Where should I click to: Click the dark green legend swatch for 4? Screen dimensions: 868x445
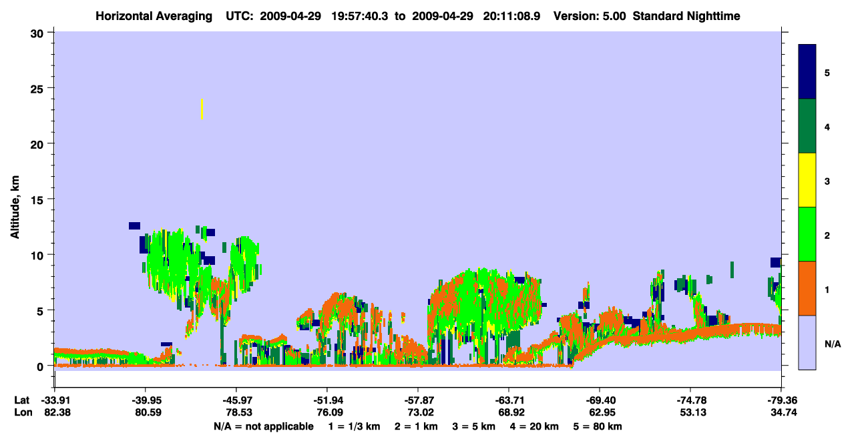807,126
